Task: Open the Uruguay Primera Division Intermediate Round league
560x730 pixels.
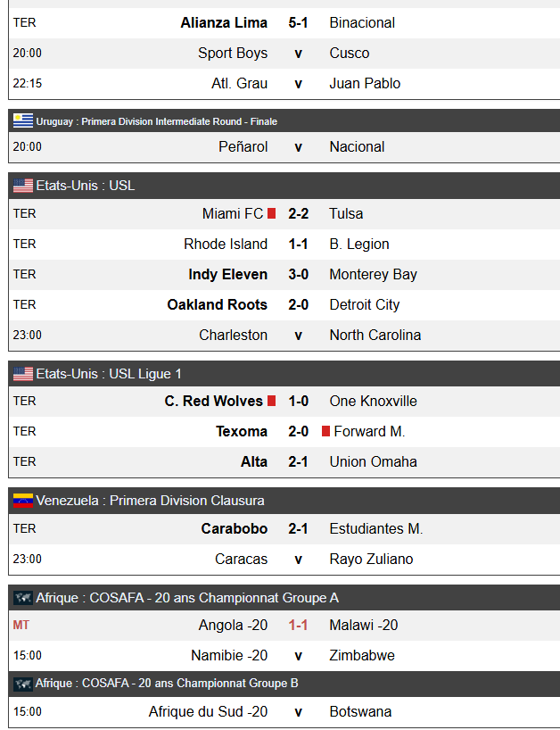Action: (157, 121)
